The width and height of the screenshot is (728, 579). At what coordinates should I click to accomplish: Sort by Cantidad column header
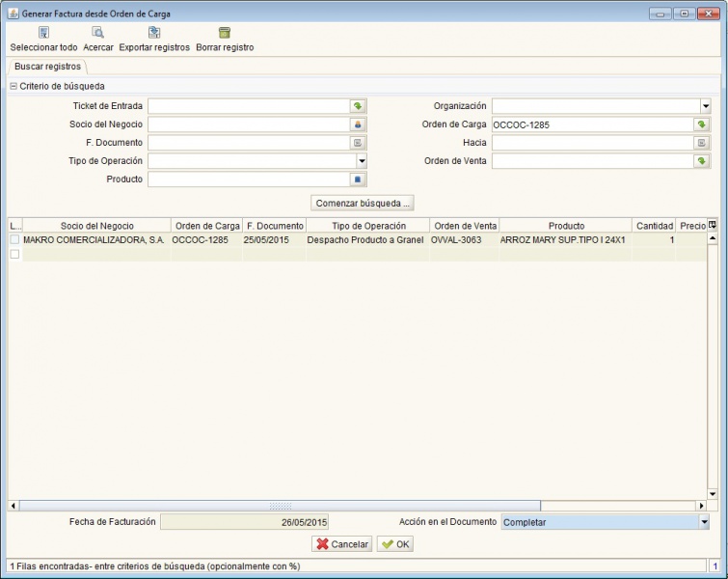(x=654, y=226)
